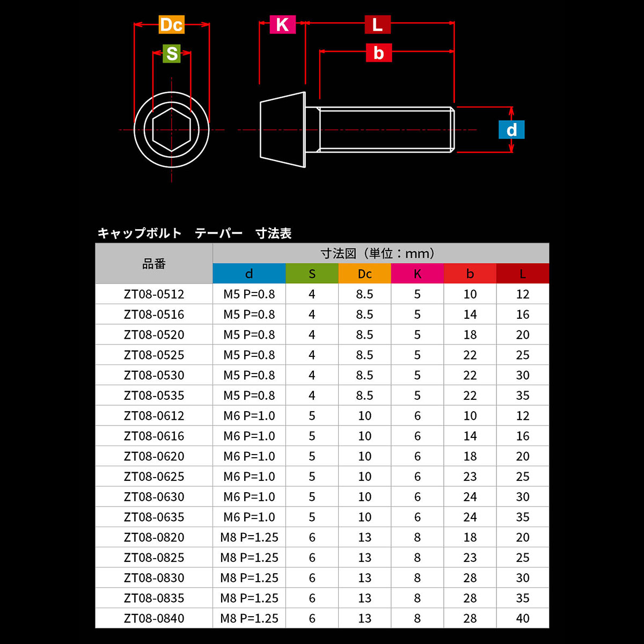Screen dimensions: 644x644
Task: Click the M8 P=1.25 cell for ZT08-0820
Action: 249,537
